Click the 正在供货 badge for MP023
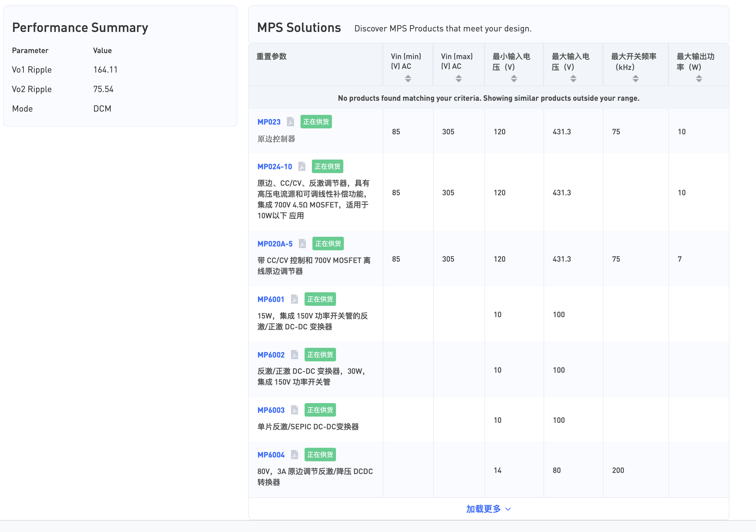The height and width of the screenshot is (532, 756). 316,122
